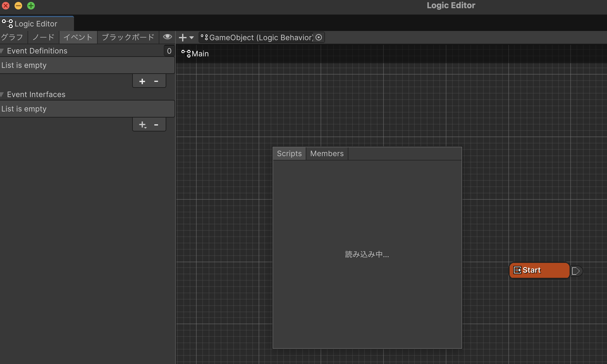Remove an Event Definition with minus

pyautogui.click(x=156, y=82)
